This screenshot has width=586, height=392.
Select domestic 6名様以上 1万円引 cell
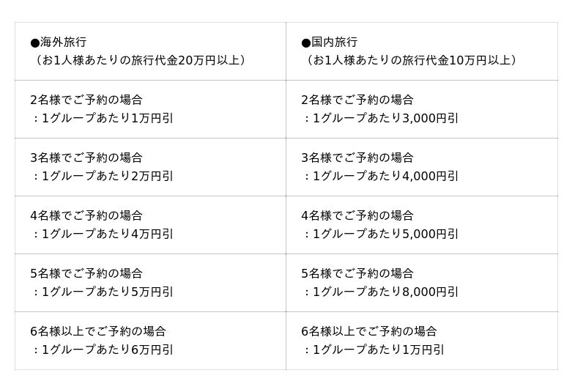coord(421,341)
